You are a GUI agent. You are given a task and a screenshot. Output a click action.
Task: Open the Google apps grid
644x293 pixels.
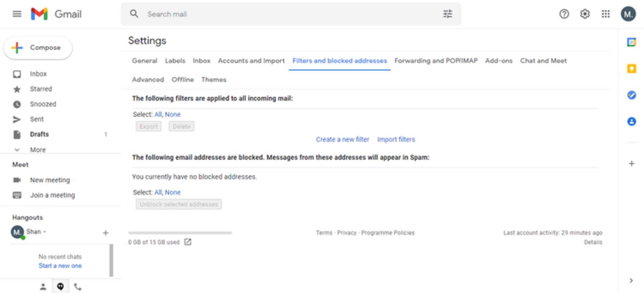coord(605,14)
